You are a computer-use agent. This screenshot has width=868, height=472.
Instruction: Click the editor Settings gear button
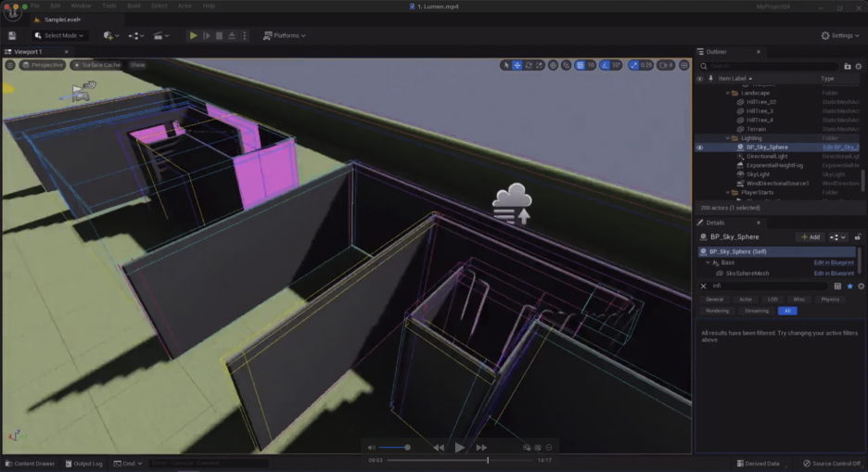pos(840,35)
